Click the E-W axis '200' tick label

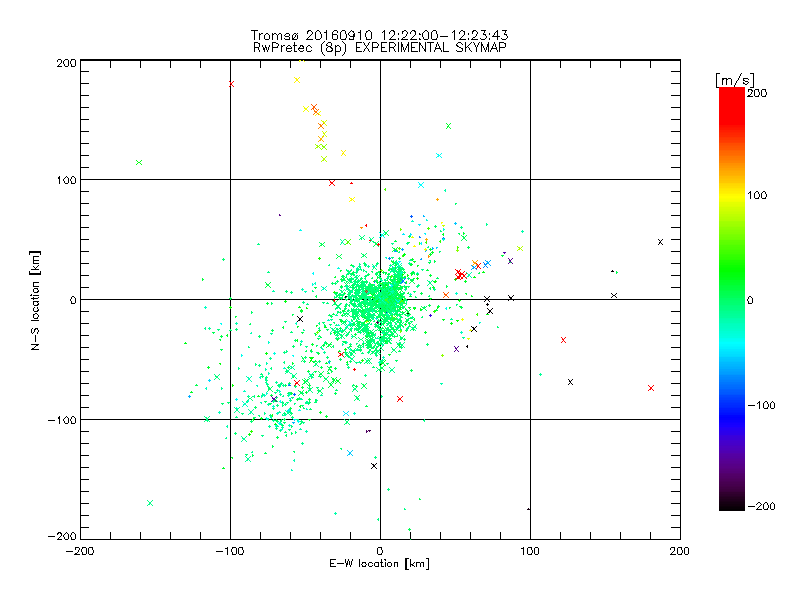tap(680, 551)
